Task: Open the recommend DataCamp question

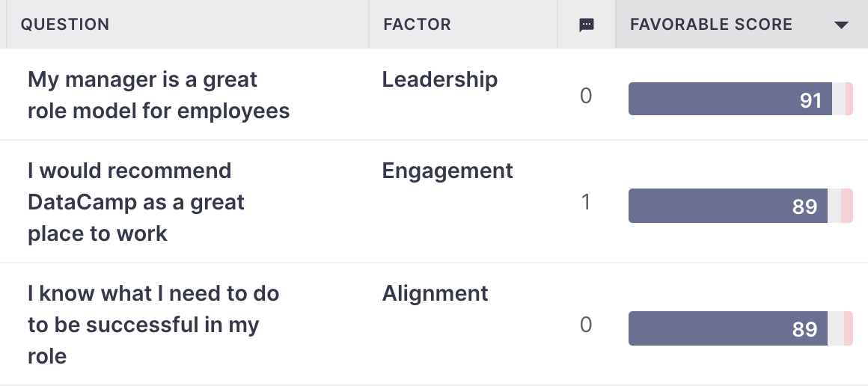Action: (136, 202)
